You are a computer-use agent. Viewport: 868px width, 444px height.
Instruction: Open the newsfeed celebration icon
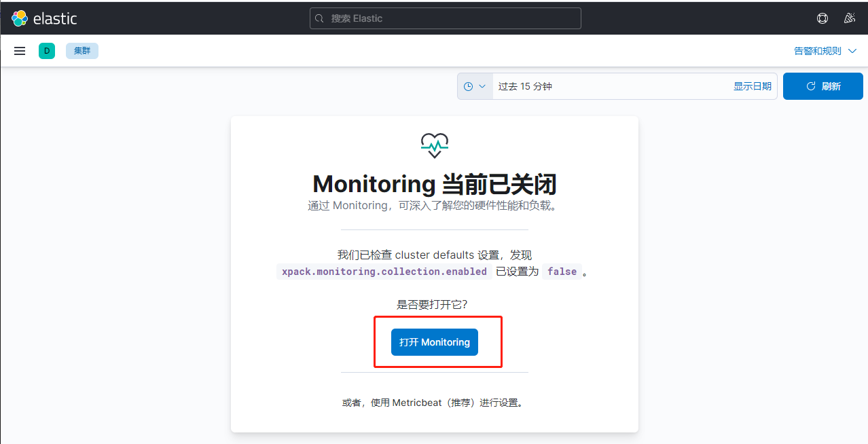849,18
